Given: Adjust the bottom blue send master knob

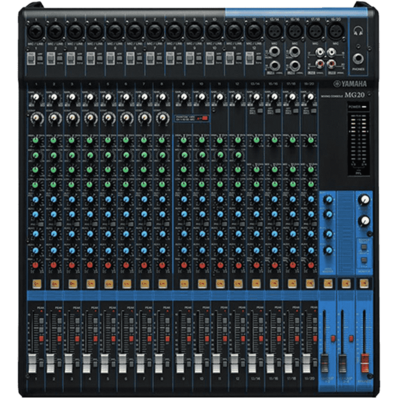Looking at the screenshot, I should tap(328, 250).
